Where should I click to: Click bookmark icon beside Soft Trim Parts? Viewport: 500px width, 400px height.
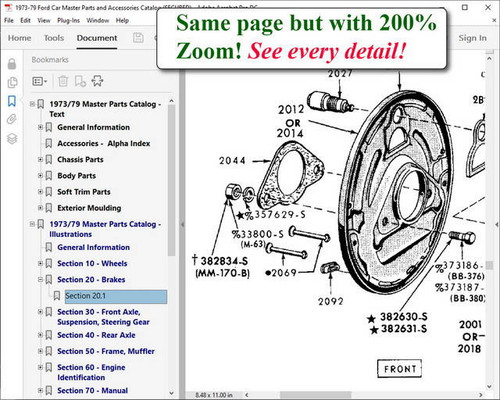(x=49, y=192)
